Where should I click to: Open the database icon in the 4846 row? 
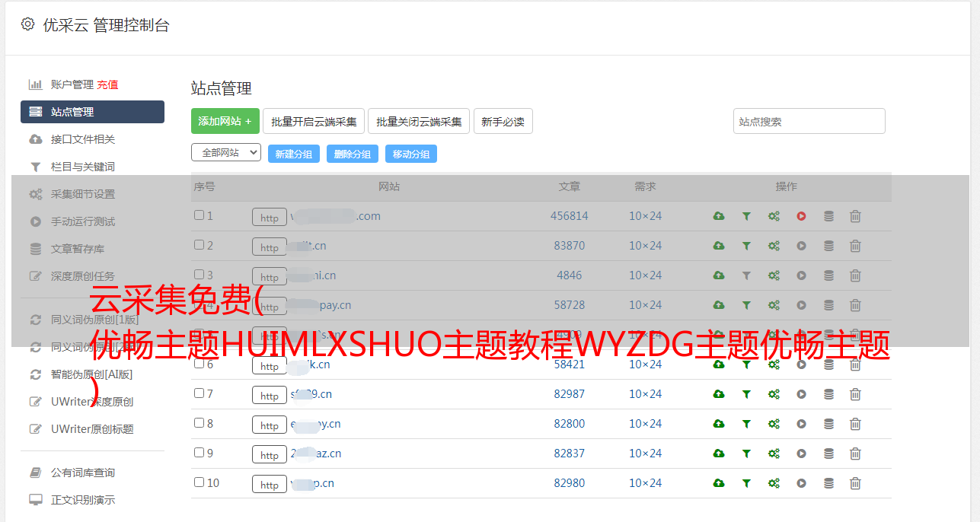click(x=828, y=275)
